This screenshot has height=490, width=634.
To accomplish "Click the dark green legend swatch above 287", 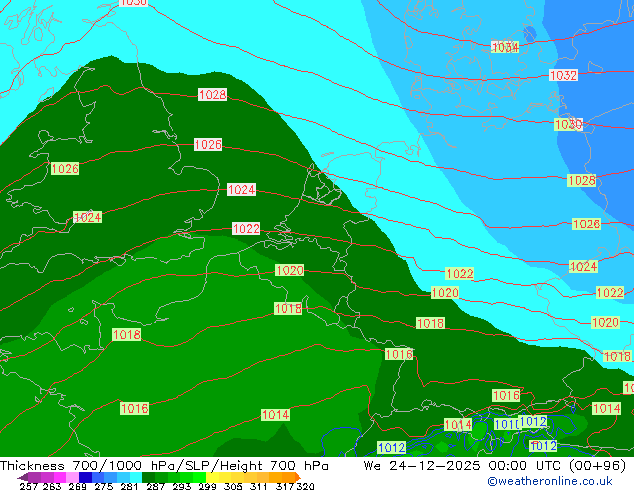I will pyautogui.click(x=148, y=477).
